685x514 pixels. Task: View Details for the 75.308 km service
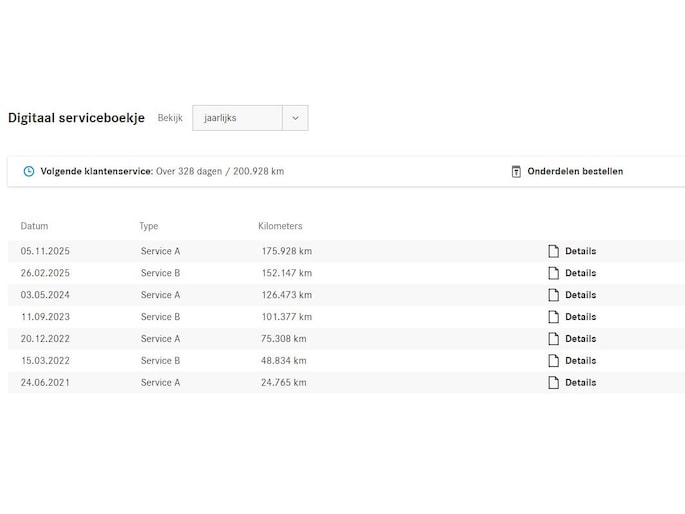(x=580, y=339)
